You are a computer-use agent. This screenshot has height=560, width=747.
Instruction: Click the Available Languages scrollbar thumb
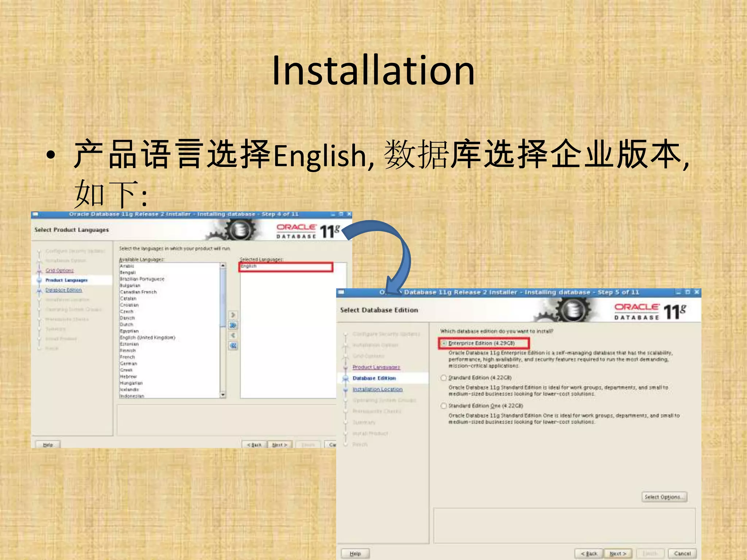223,298
